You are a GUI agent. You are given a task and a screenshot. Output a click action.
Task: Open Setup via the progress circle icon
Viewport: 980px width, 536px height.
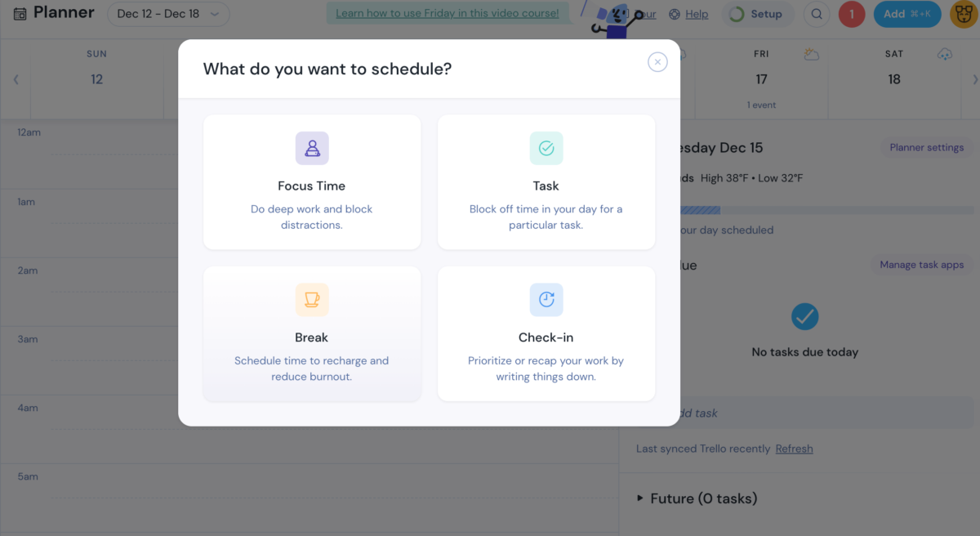(x=736, y=14)
